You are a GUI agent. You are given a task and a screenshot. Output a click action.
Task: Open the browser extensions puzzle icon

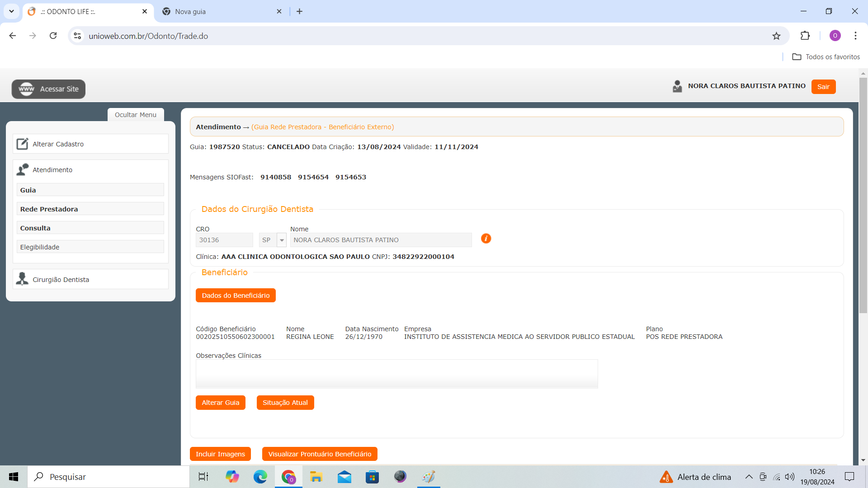pyautogui.click(x=805, y=36)
